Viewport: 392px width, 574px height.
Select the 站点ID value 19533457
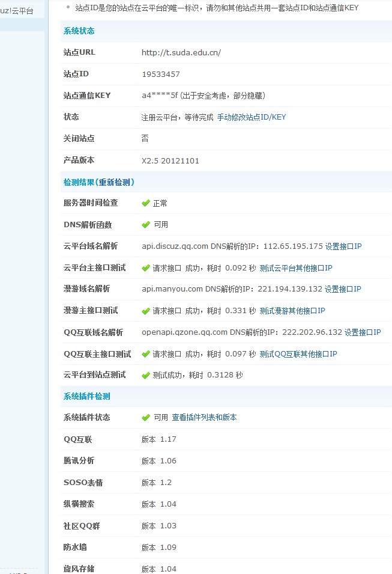[161, 75]
